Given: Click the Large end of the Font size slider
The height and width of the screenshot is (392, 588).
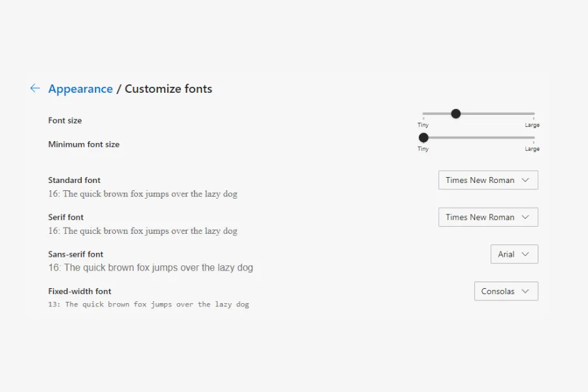Looking at the screenshot, I should [532, 114].
